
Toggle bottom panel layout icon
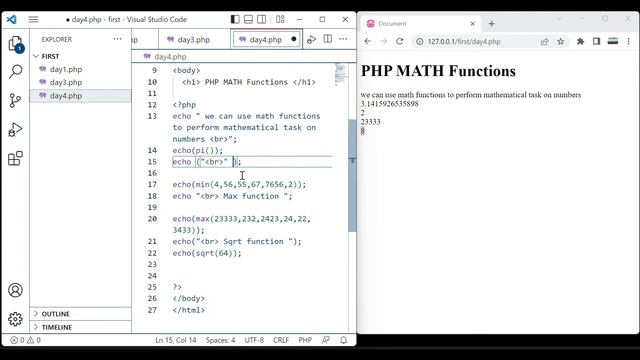[248, 19]
